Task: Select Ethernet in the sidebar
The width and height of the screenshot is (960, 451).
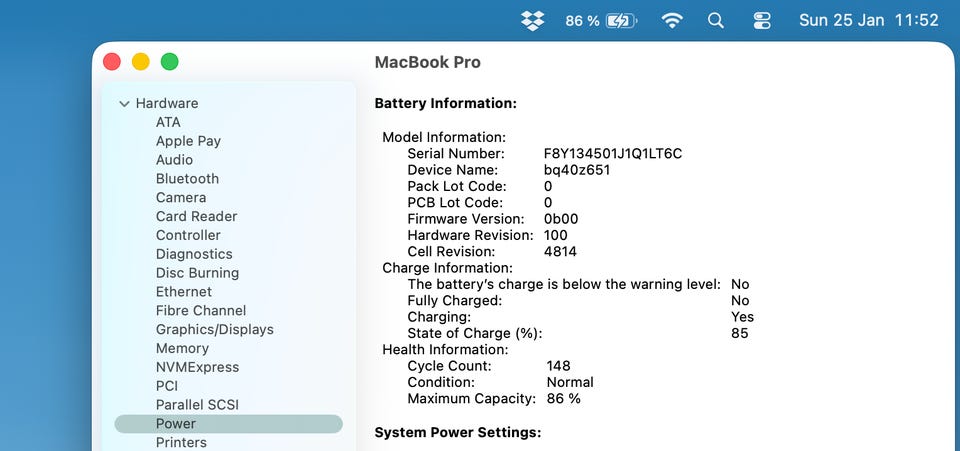Action: coord(184,292)
